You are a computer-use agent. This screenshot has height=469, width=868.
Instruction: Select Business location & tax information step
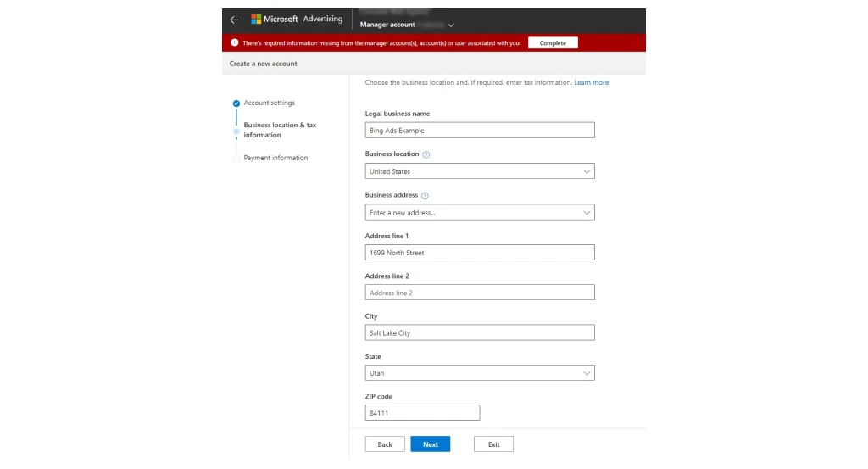pyautogui.click(x=280, y=130)
